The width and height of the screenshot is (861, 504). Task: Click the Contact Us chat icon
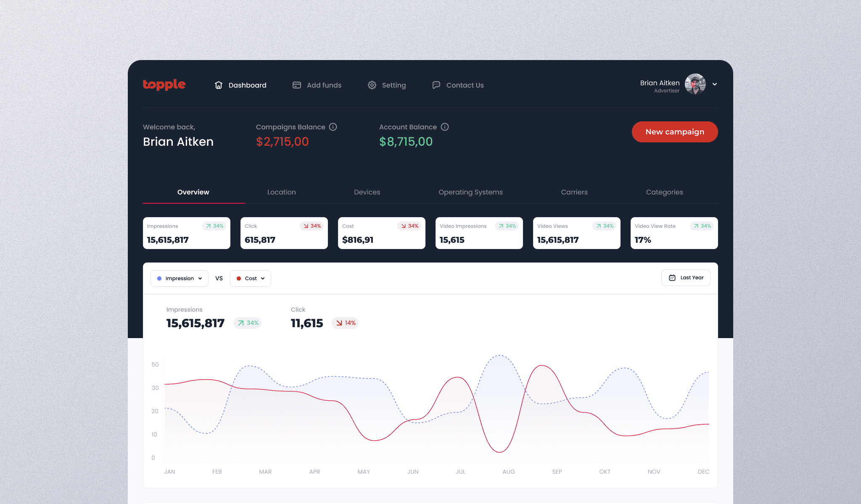pyautogui.click(x=436, y=85)
